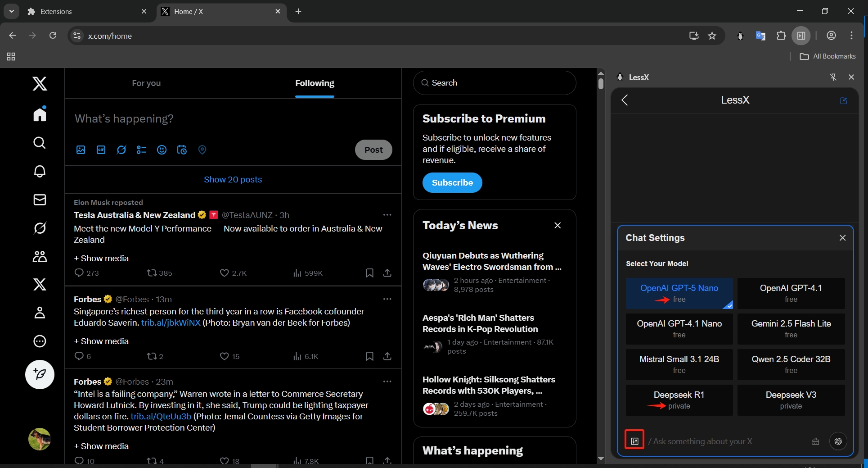The image size is (868, 468).
Task: Enhance post with Grok in composer
Action: 121,150
